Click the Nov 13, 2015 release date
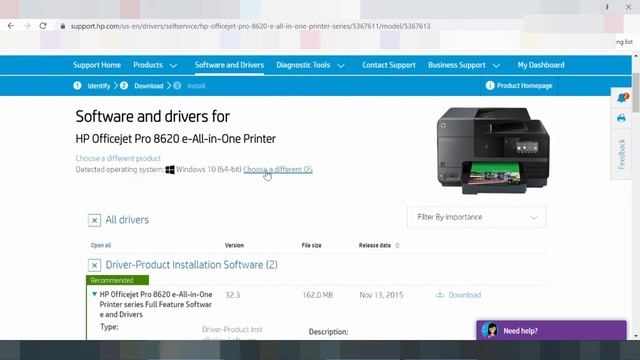640x360 pixels. (x=381, y=295)
